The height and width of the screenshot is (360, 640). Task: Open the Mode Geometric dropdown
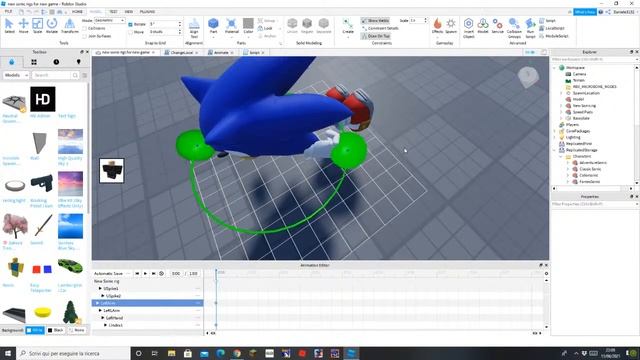109,20
